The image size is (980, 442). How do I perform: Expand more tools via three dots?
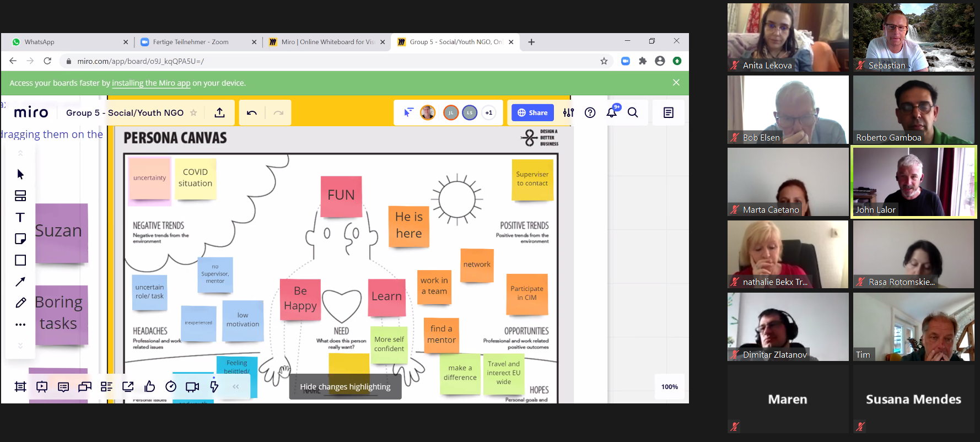tap(20, 325)
